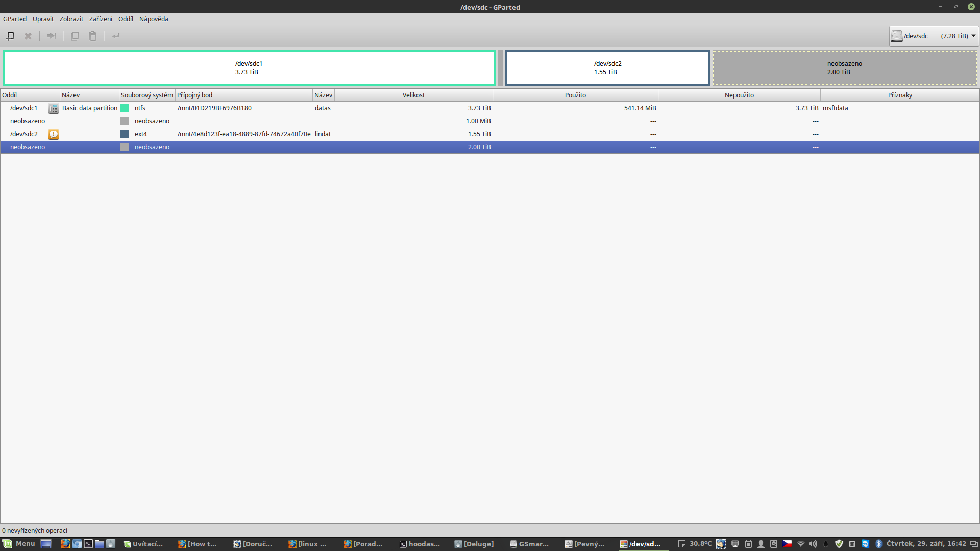Open the file manager panel launcher
980x551 pixels.
100,544
